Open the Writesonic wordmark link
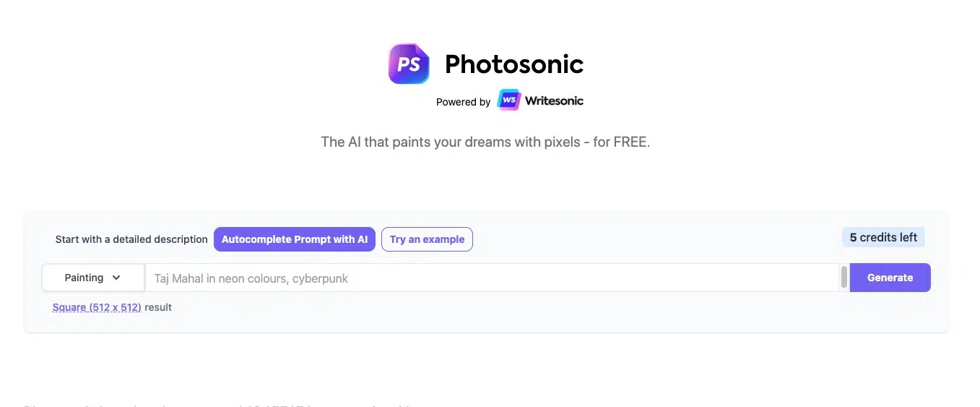 (554, 101)
